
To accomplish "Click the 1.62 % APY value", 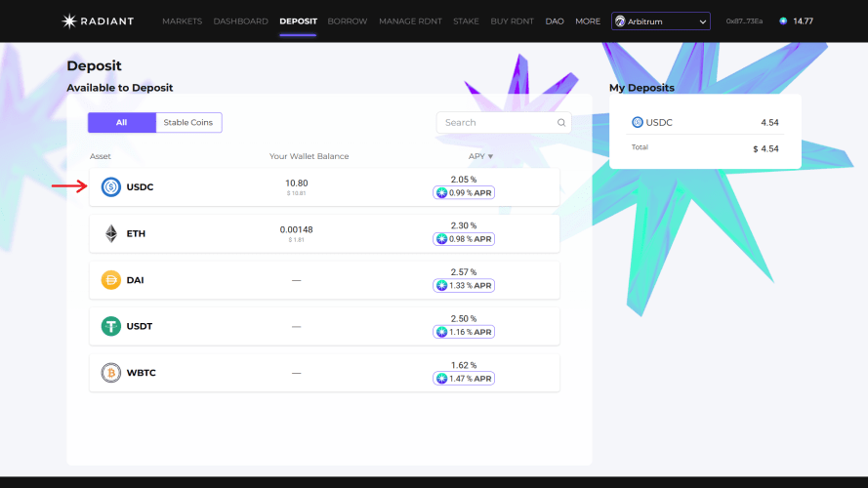I will (x=464, y=365).
